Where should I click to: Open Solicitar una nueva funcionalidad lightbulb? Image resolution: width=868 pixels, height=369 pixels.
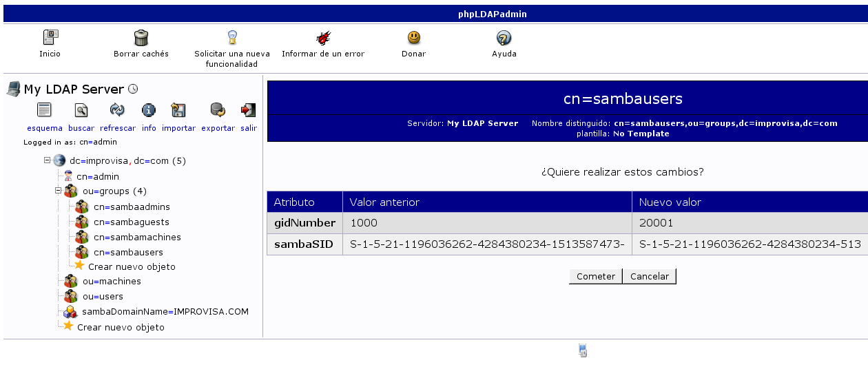[232, 38]
